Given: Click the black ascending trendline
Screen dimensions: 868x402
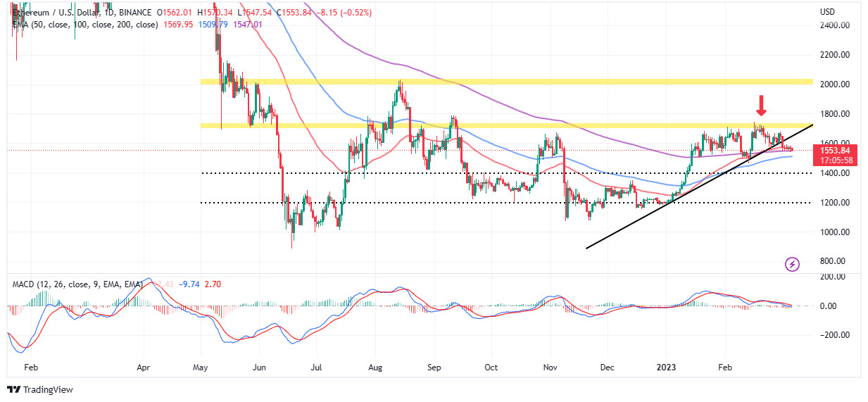Looking at the screenshot, I should (x=699, y=186).
